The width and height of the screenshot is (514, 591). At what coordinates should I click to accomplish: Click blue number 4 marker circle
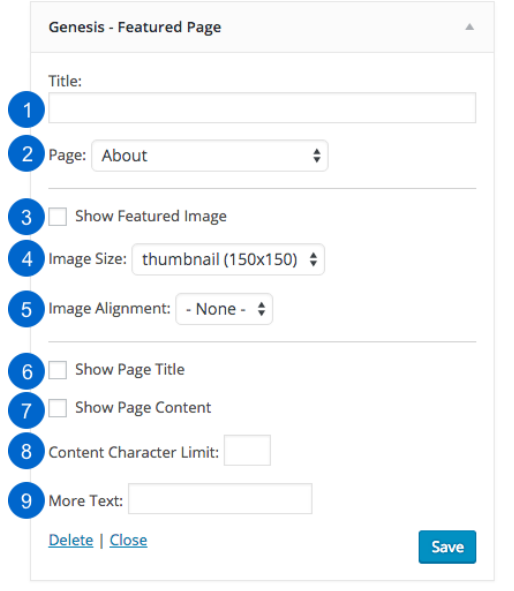click(x=26, y=259)
